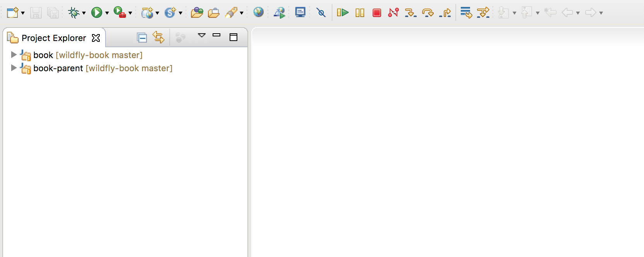
Task: Click the green Run button
Action: point(97,13)
